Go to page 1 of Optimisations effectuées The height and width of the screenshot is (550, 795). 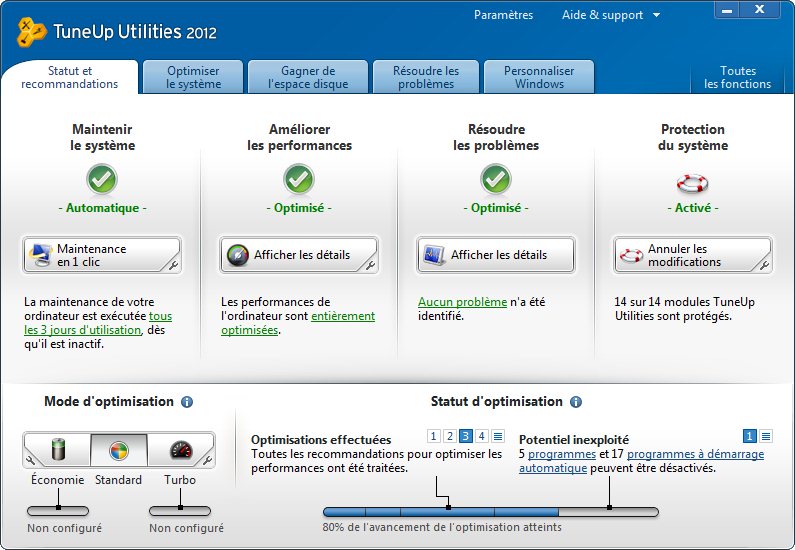pos(433,436)
